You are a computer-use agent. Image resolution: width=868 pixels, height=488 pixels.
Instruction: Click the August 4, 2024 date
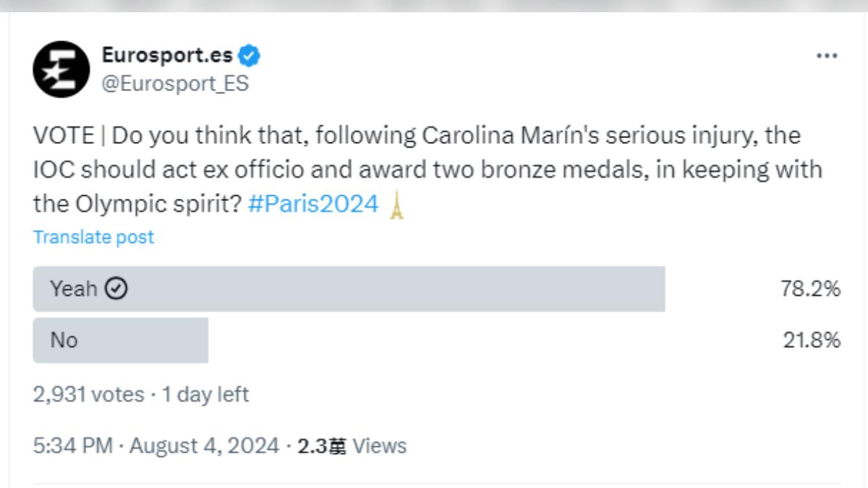[x=204, y=446]
